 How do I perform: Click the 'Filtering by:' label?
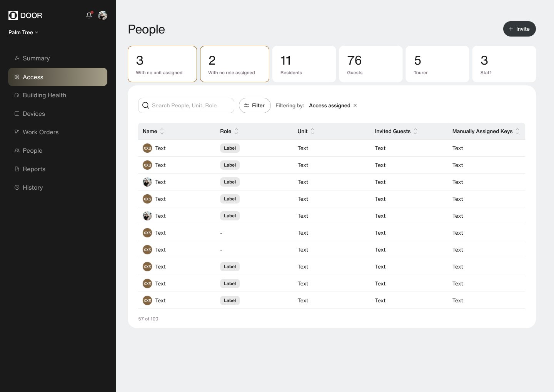pyautogui.click(x=290, y=105)
